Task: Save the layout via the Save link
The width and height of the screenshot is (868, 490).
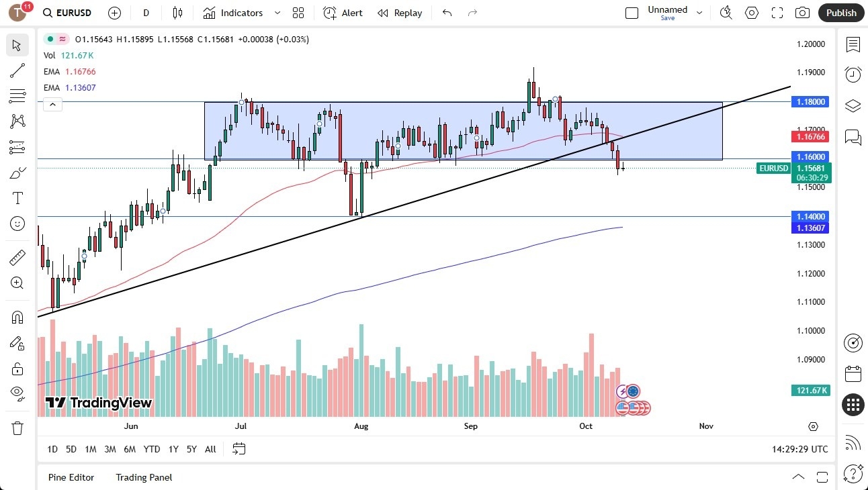Action: pyautogui.click(x=668, y=18)
